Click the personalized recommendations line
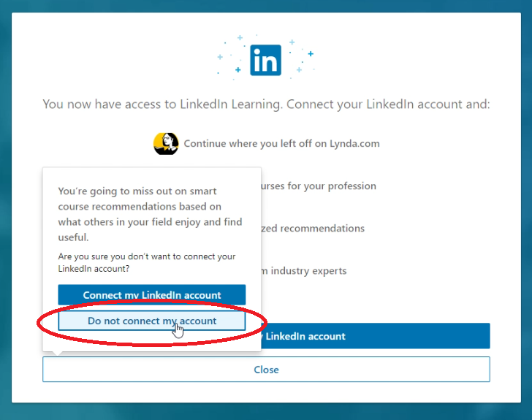Screen dimensions: 532x420 [x=313, y=229]
